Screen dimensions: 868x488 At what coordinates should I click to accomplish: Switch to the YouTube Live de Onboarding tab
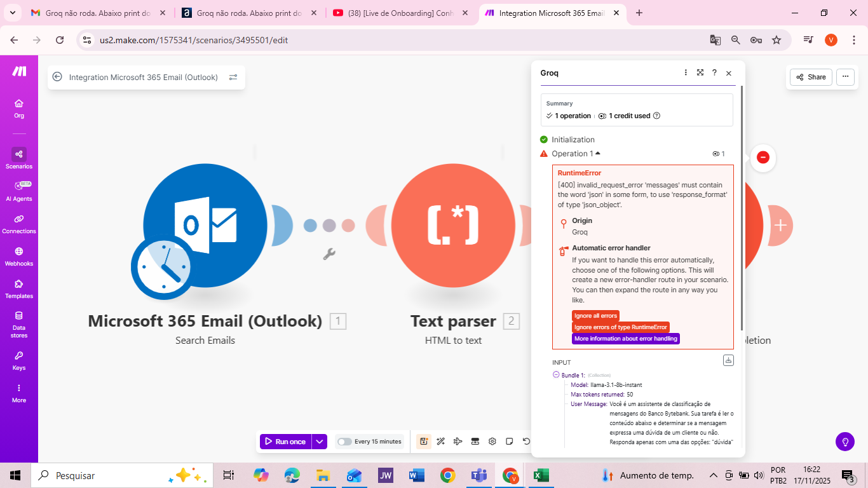pos(400,13)
